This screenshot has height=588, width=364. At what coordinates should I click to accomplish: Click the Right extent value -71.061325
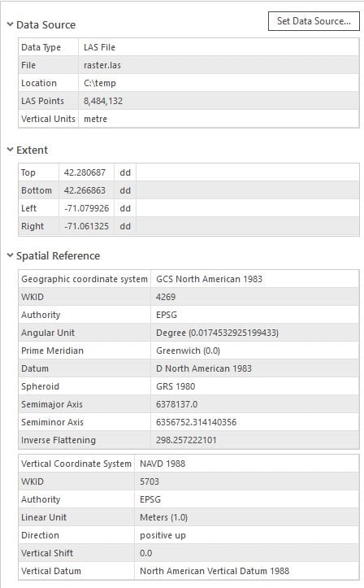pos(86,226)
